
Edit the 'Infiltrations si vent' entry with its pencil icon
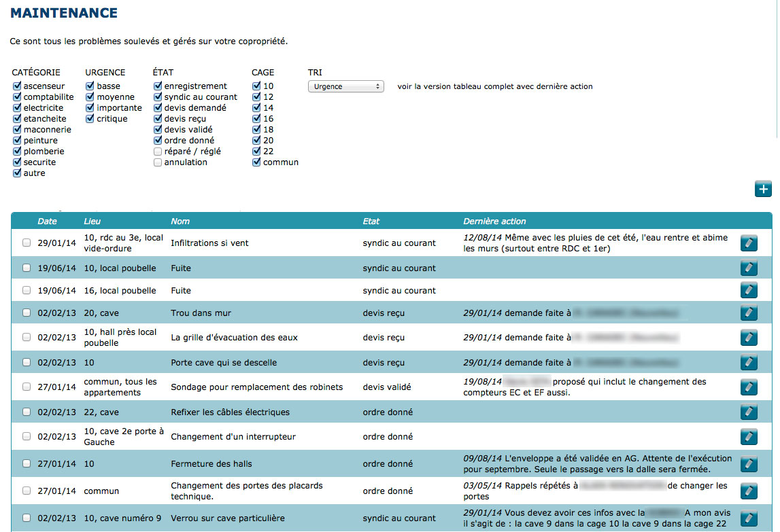[x=749, y=243]
